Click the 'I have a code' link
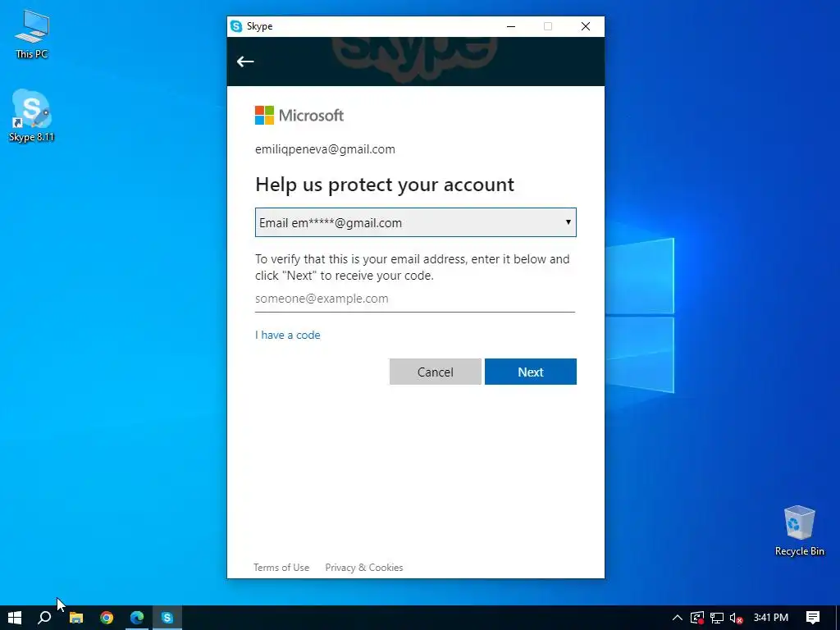Image resolution: width=840 pixels, height=630 pixels. [288, 335]
